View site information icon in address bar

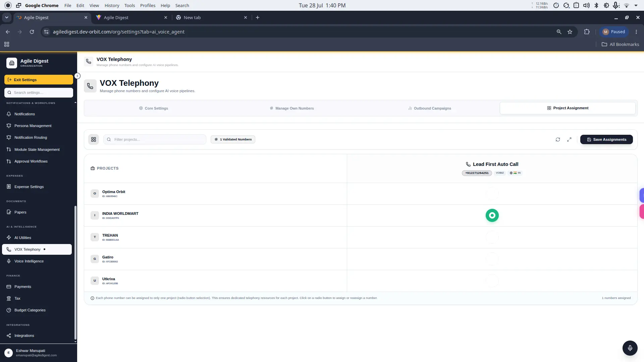pos(46,32)
